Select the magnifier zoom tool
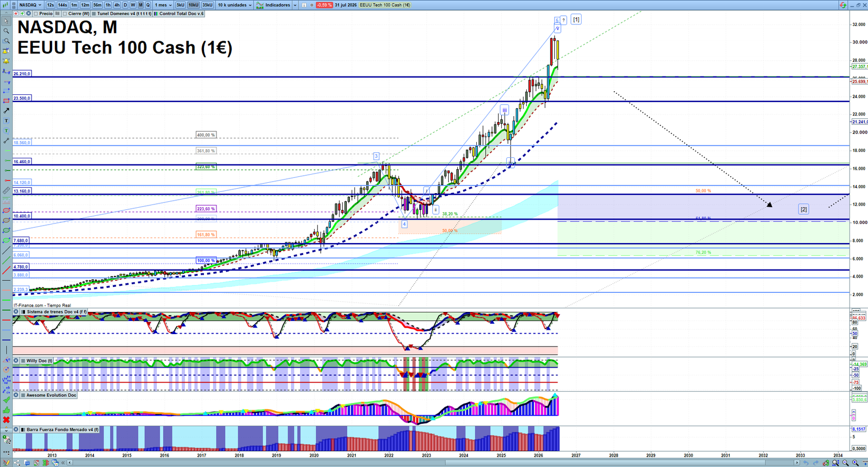This screenshot has width=868, height=467. [x=7, y=31]
